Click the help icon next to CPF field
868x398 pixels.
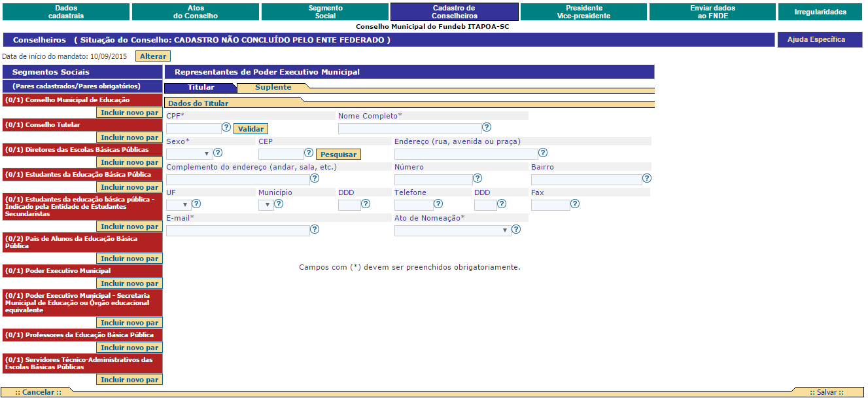226,128
